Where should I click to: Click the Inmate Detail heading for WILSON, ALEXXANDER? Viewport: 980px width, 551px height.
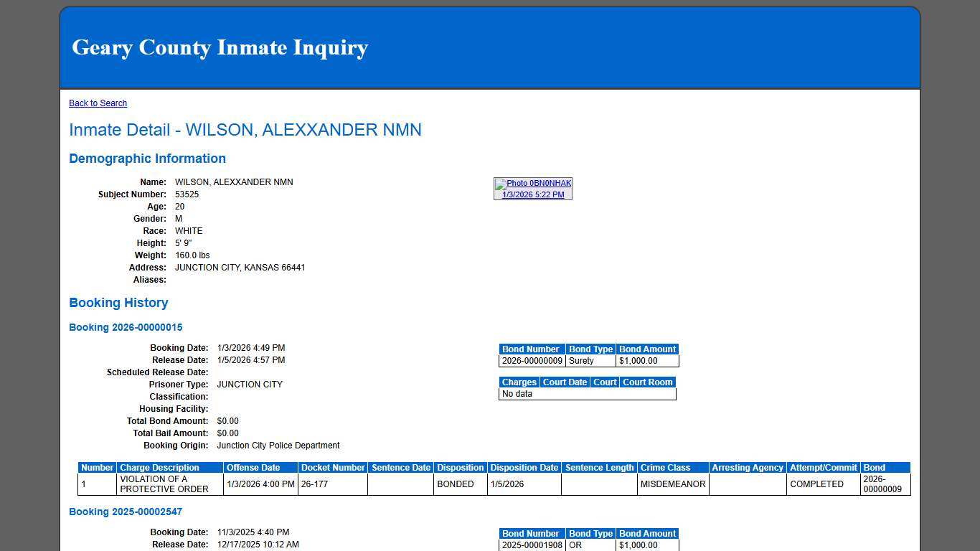point(245,130)
